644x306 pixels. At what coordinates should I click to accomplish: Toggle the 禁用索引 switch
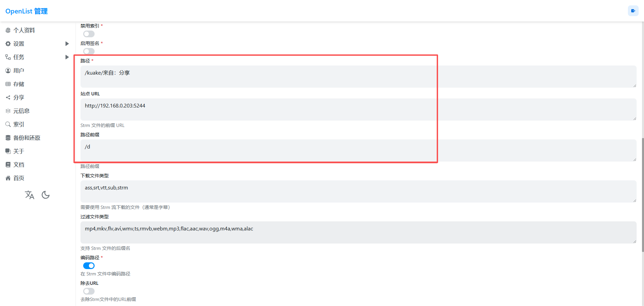click(x=89, y=34)
